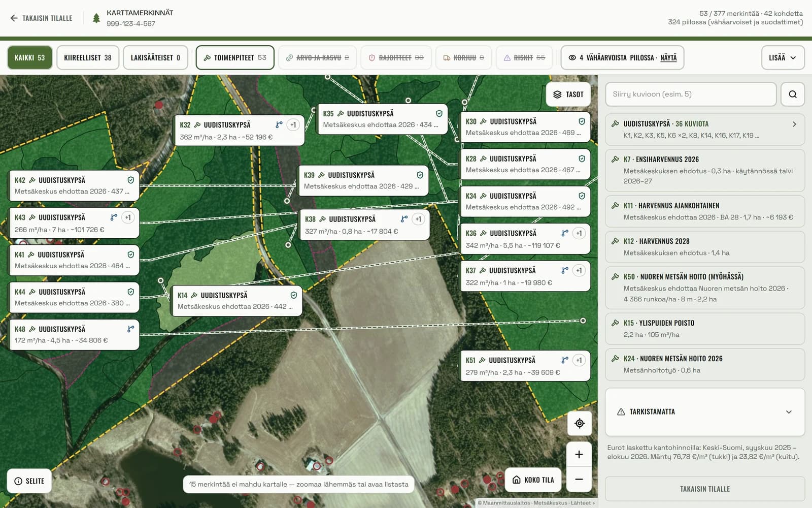This screenshot has height=508, width=812.
Task: Click the Takaisin tilalle bottom button
Action: [x=705, y=489]
